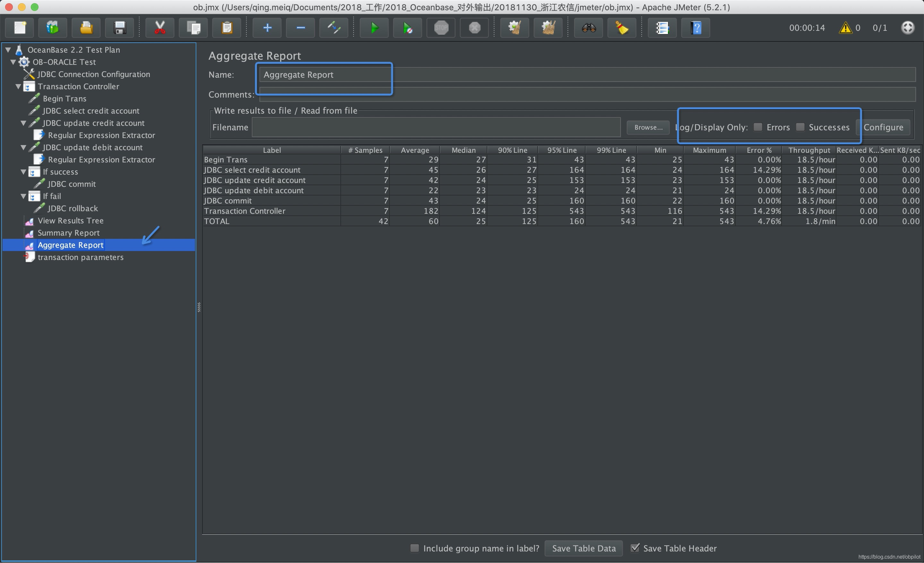
Task: Open the Function Helper list icon
Action: (x=662, y=28)
